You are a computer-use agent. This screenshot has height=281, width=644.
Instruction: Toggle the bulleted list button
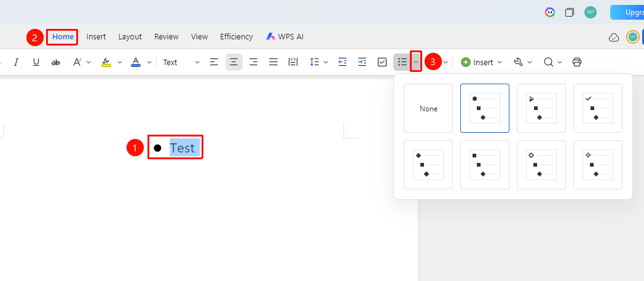[402, 62]
